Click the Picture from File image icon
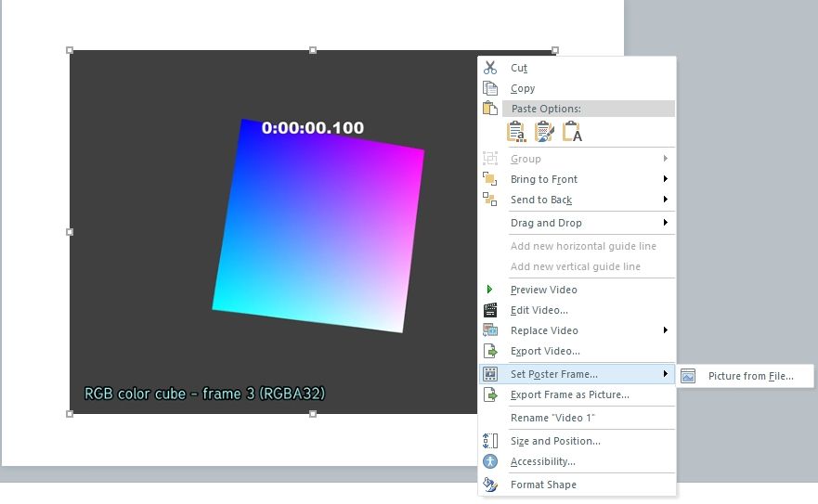Screen dimensions: 818x504 tap(688, 376)
